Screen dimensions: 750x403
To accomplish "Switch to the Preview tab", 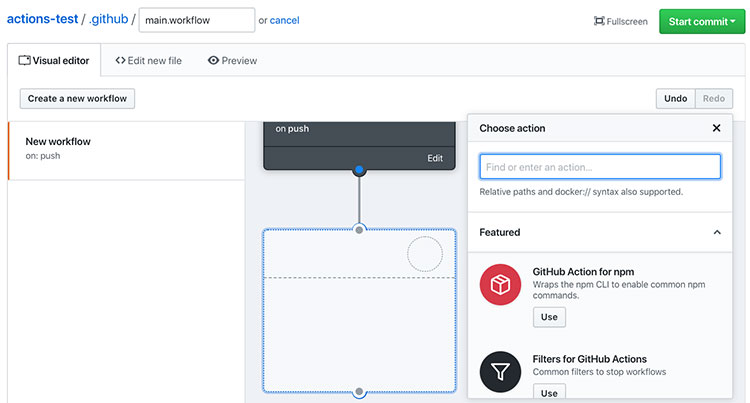I will [232, 61].
